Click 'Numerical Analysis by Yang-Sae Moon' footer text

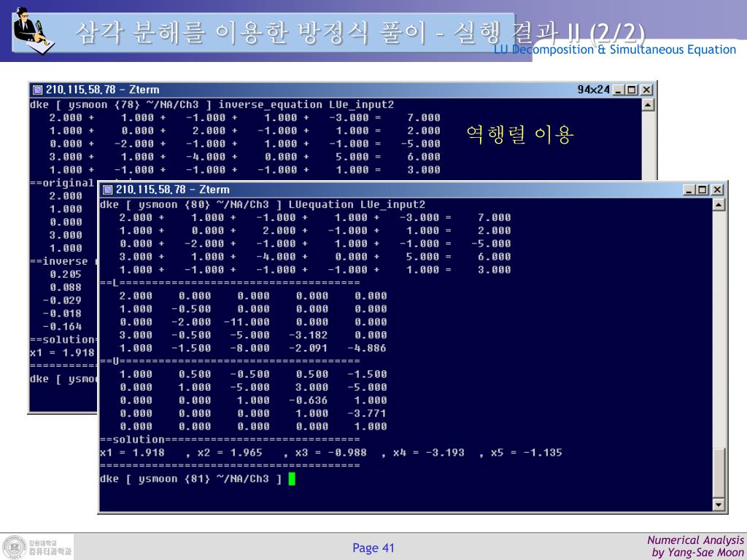tap(695, 546)
